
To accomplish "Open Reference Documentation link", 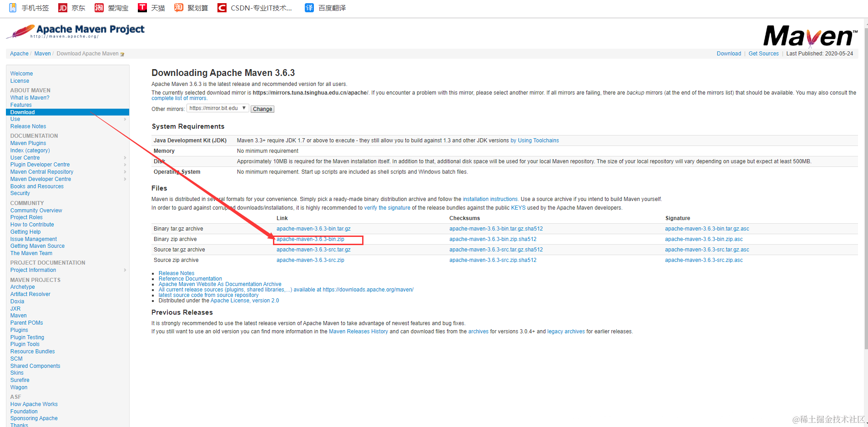I will 190,279.
